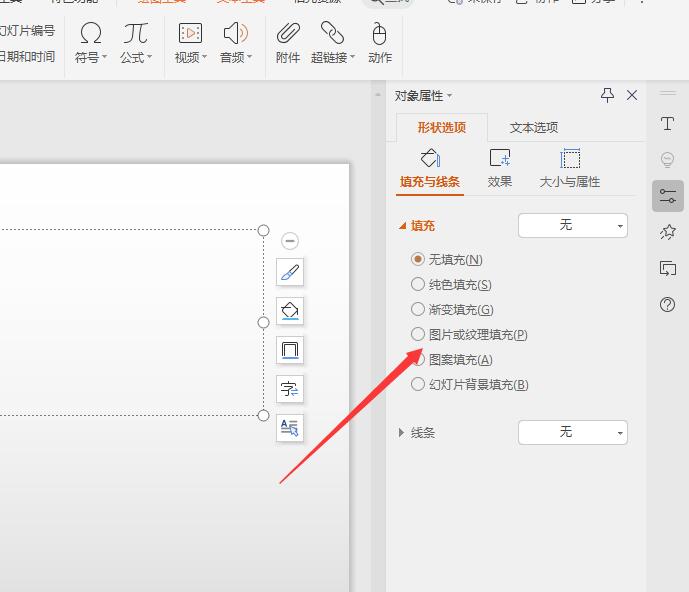Click the sidebar top drag grip lines

(667, 93)
